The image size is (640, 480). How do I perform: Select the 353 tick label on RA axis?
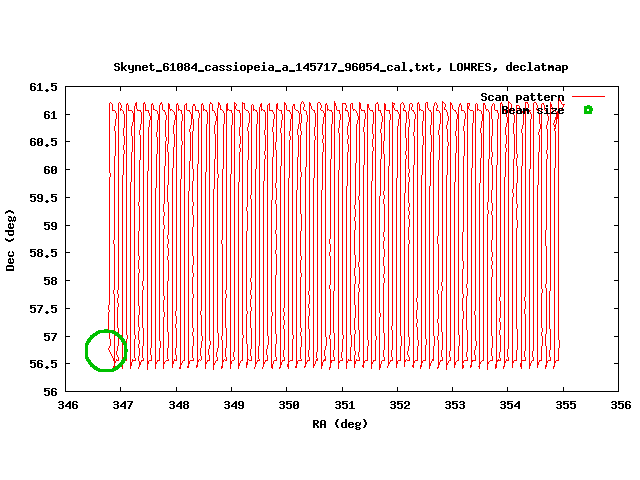[455, 405]
